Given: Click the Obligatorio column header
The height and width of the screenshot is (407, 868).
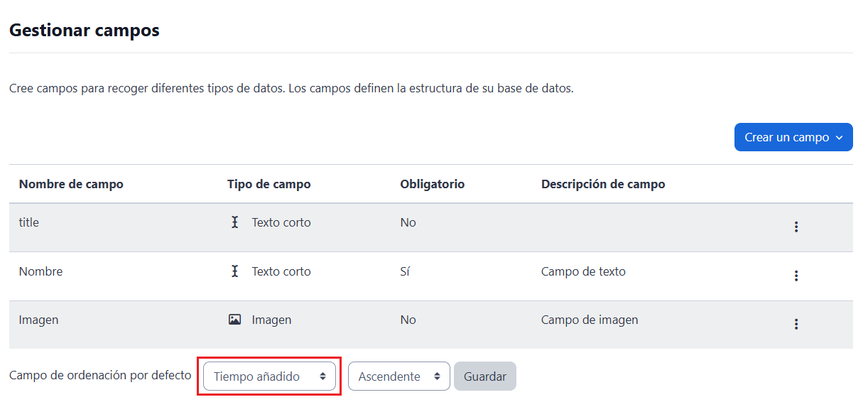Looking at the screenshot, I should (432, 184).
